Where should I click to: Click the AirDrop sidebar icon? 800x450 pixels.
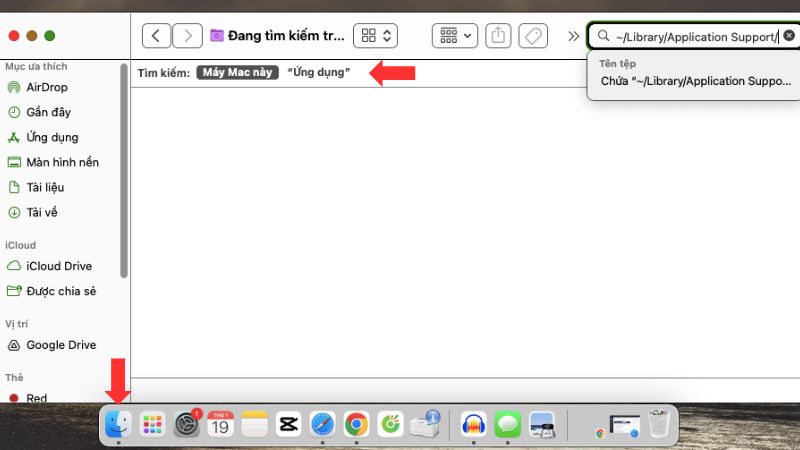(x=14, y=87)
